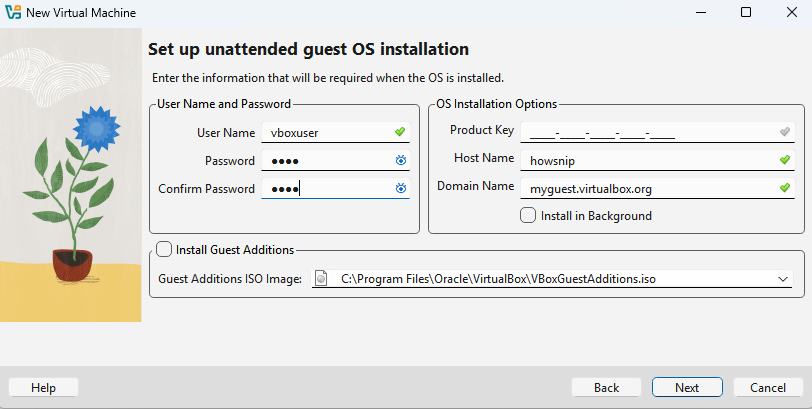Click the Install in Background label
812x409 pixels.
596,216
